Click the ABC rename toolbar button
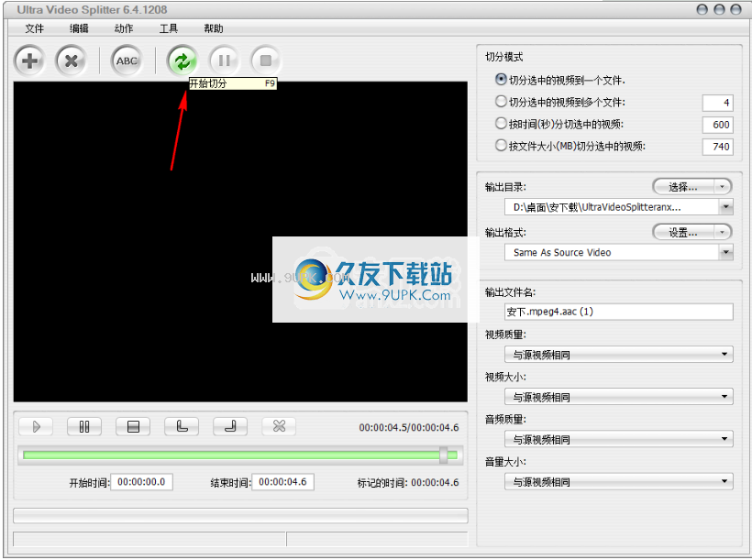This screenshot has height=560, width=752. [127, 60]
